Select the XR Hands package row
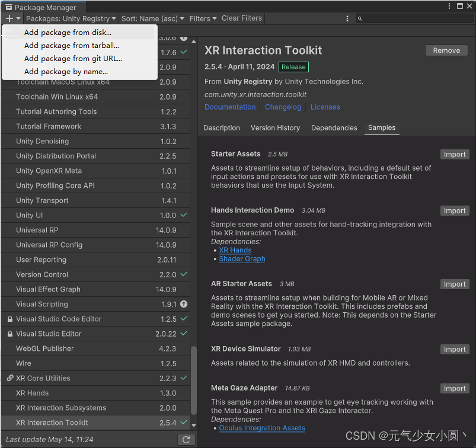This screenshot has height=448, width=476. coord(95,393)
